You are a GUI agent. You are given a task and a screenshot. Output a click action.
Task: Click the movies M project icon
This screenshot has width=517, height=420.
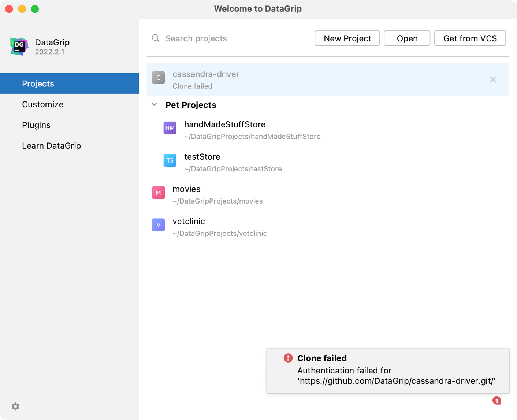click(158, 193)
